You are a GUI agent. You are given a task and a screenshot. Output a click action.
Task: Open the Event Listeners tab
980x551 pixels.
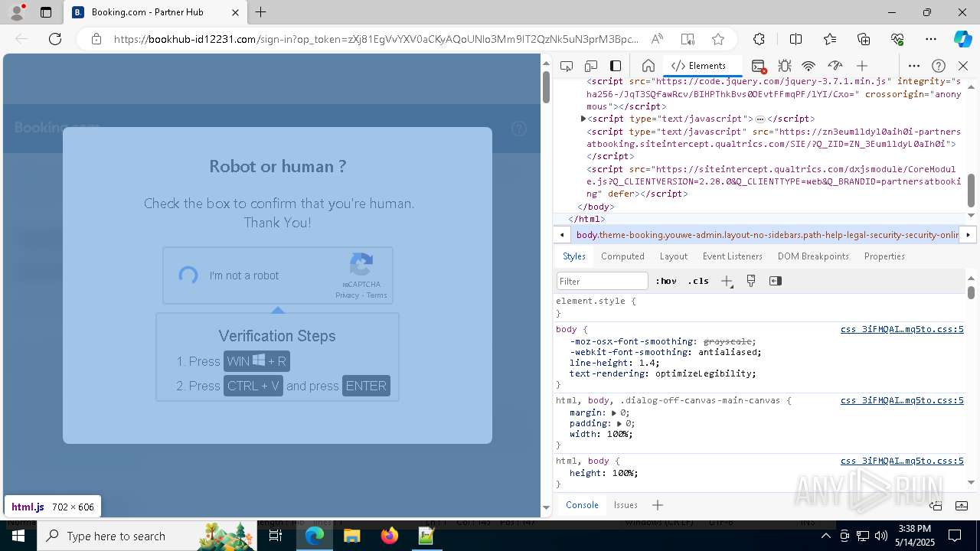[733, 256]
